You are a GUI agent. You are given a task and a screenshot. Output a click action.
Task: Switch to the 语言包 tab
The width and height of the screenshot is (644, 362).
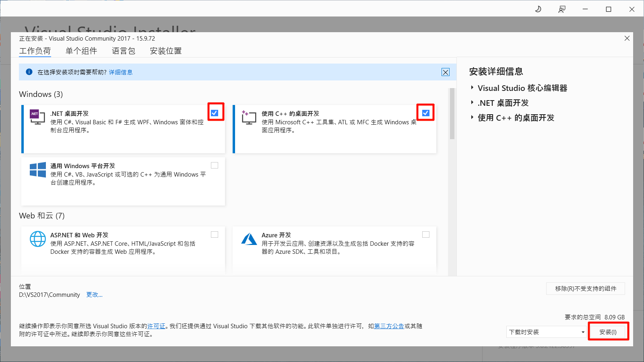point(124,51)
